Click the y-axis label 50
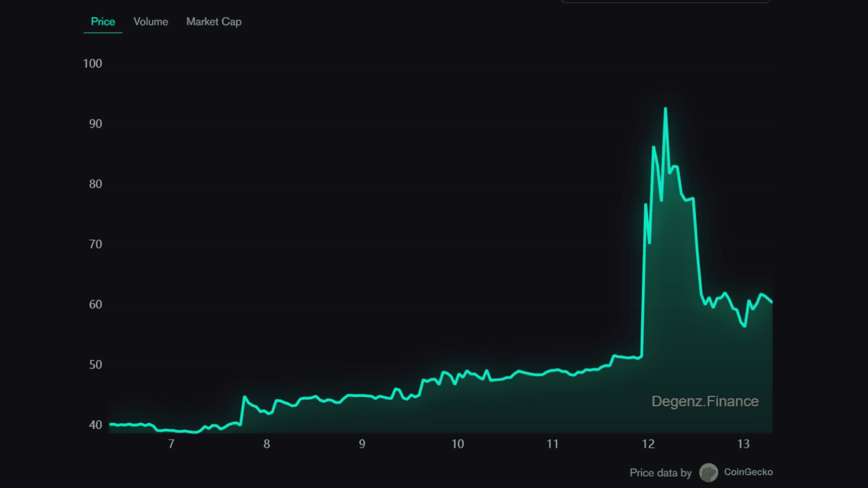This screenshot has height=488, width=868. 96,365
